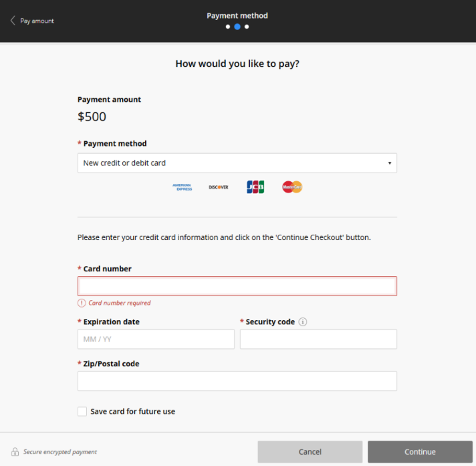Focus the Card number field
The width and height of the screenshot is (476, 466).
point(237,286)
